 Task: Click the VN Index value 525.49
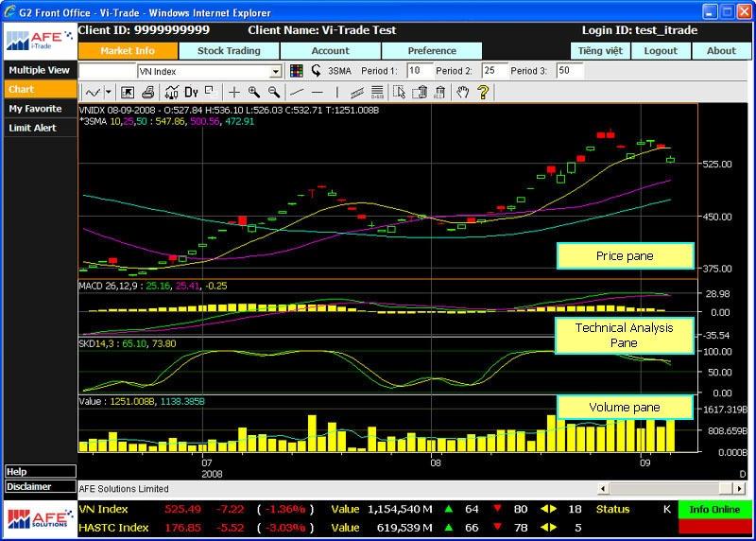point(182,509)
